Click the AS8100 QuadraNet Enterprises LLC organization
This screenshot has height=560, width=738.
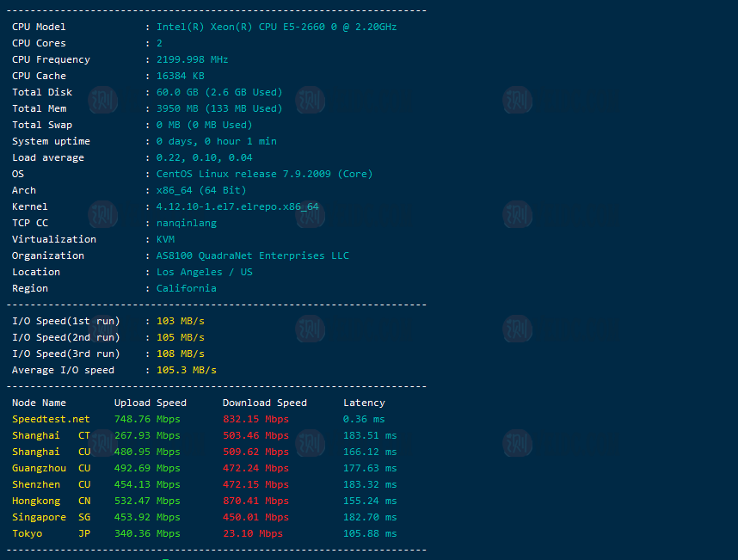252,255
